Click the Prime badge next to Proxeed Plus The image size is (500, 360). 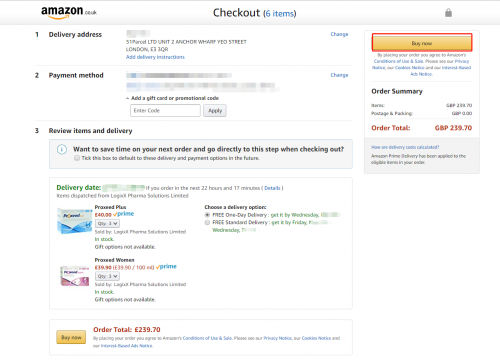pos(124,214)
